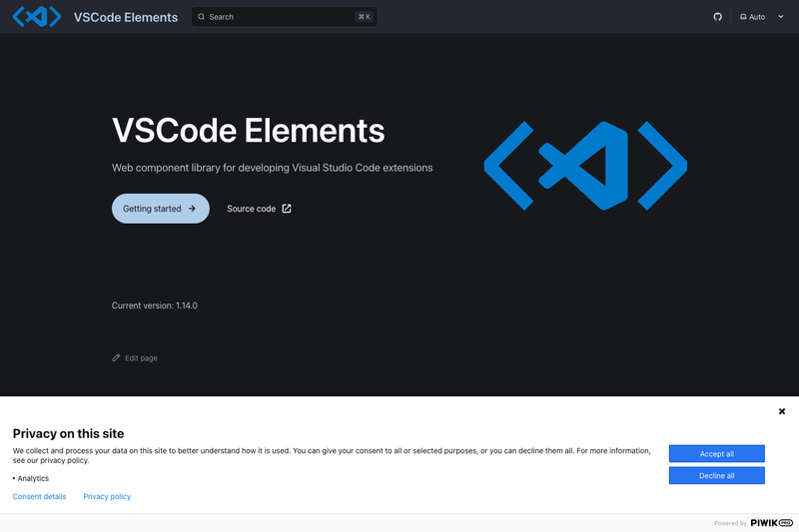The image size is (799, 532).
Task: Close the privacy banner with the X
Action: (x=782, y=411)
